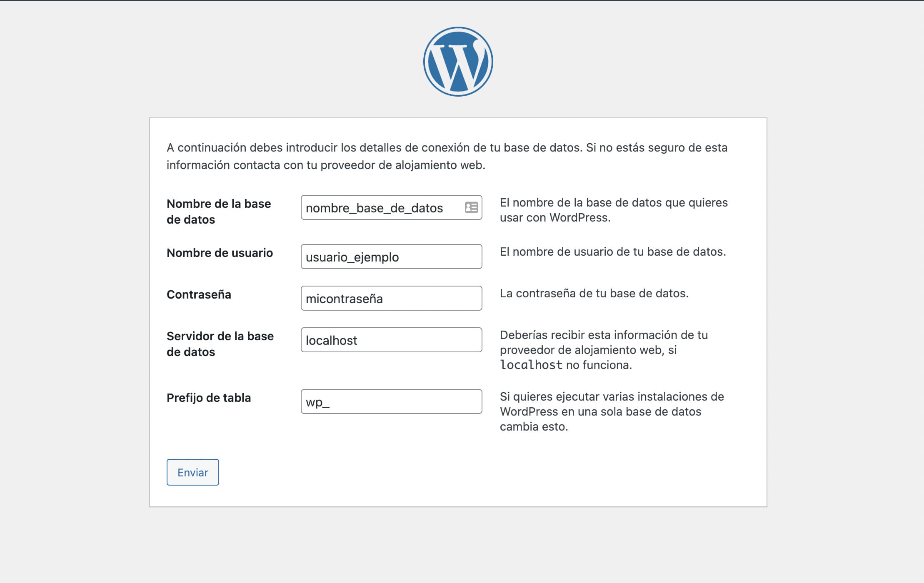Click the WordPress logo at top
Screen dimensions: 924x583
pos(458,62)
